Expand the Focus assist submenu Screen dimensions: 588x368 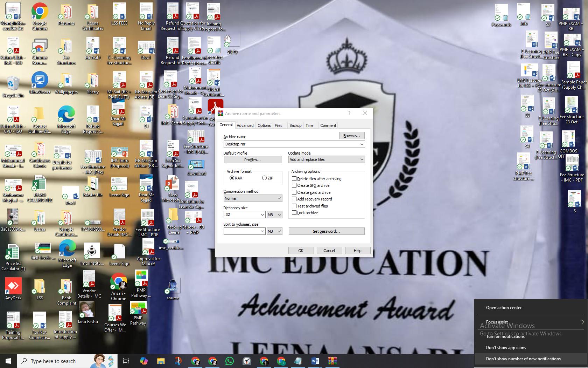click(x=531, y=322)
